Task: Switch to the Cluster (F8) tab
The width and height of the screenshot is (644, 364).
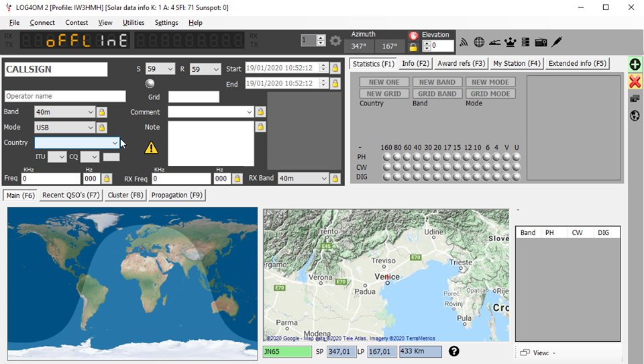Action: pos(125,195)
